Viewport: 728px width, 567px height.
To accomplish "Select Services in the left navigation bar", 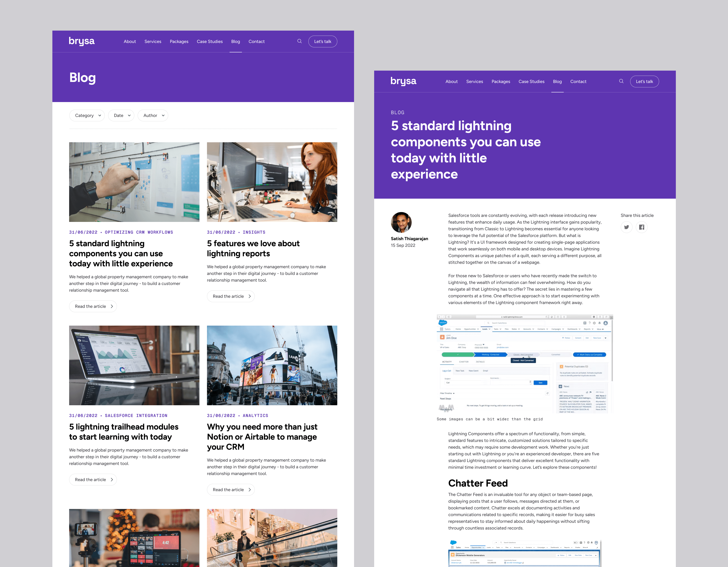I will click(153, 42).
